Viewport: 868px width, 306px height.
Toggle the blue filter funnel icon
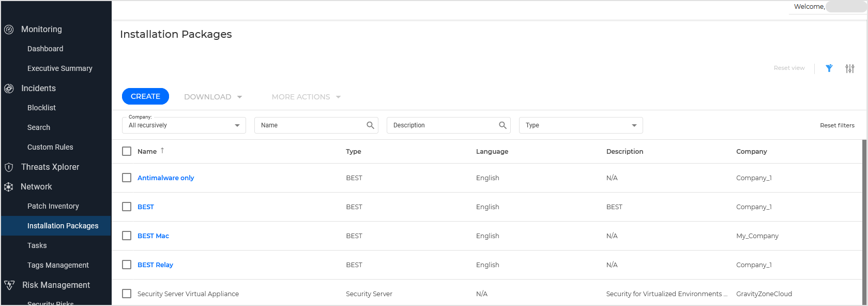829,68
